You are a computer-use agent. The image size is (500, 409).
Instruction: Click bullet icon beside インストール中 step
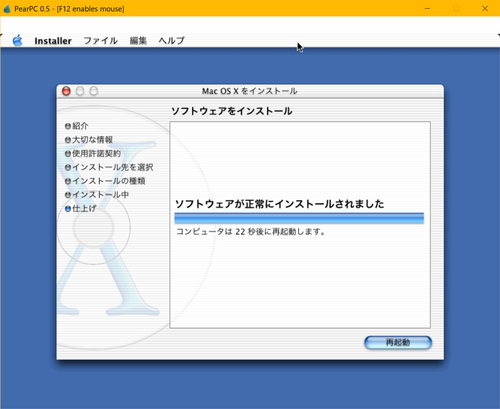(x=68, y=195)
